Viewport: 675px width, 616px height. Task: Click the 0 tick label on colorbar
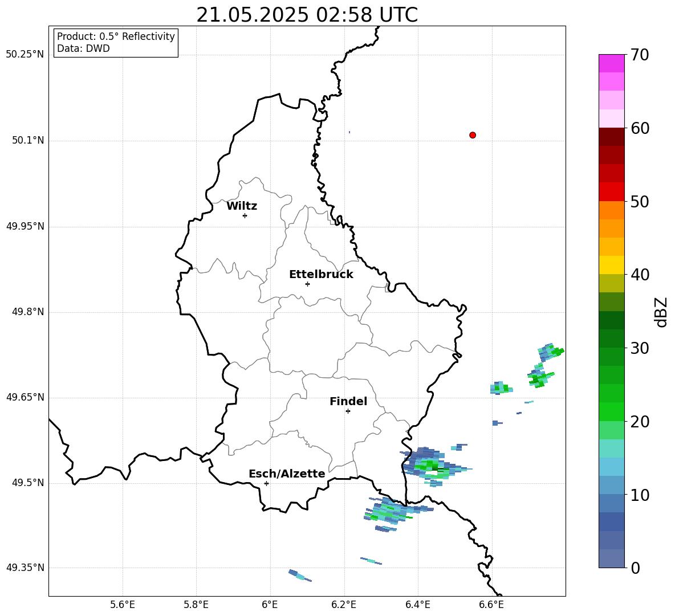click(x=635, y=568)
